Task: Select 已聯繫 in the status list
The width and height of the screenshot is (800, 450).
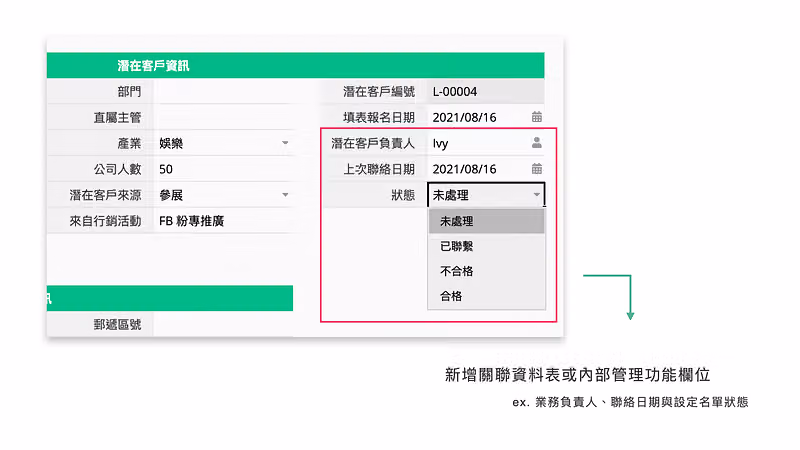Action: point(487,246)
